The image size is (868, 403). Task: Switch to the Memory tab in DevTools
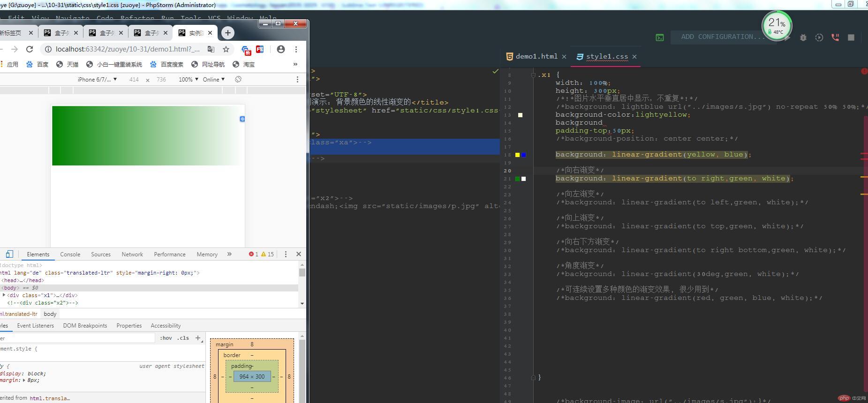click(x=207, y=254)
